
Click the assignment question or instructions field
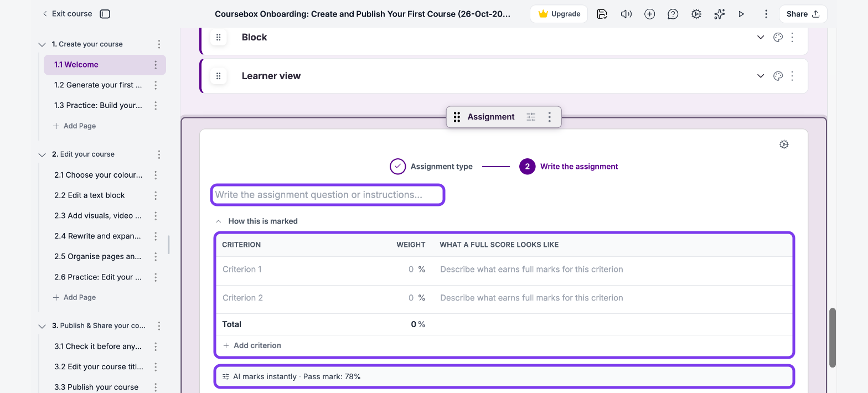pos(328,195)
